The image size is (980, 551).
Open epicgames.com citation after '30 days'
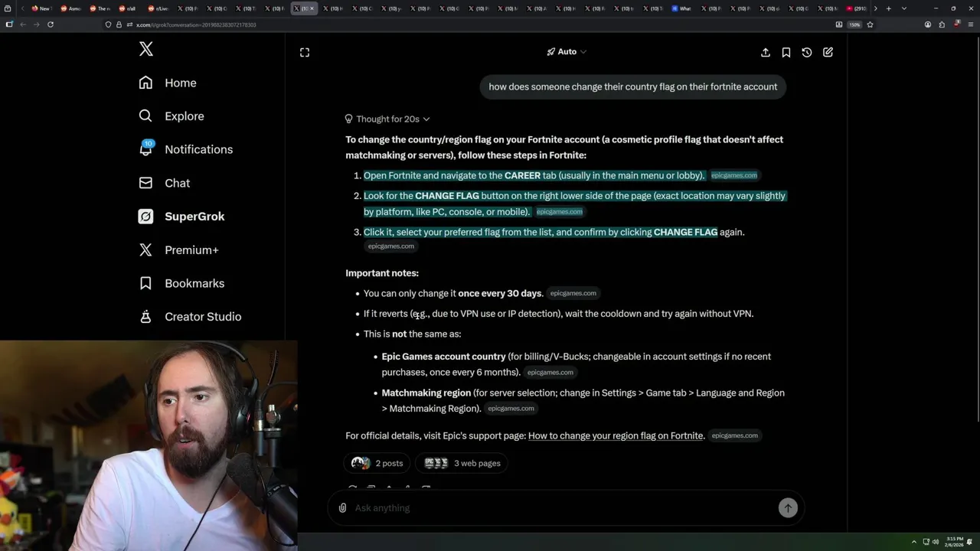[573, 293]
